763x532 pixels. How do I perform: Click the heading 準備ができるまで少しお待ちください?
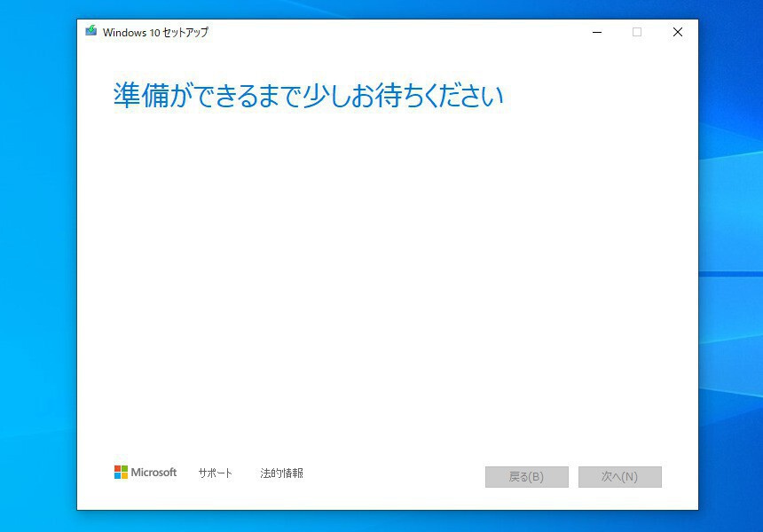309,95
